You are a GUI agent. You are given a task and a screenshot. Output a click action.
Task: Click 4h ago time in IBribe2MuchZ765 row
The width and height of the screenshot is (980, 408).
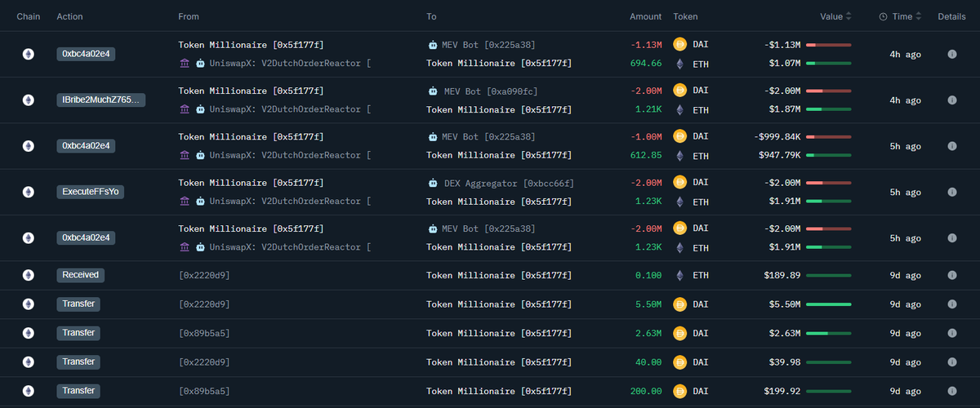pyautogui.click(x=906, y=100)
